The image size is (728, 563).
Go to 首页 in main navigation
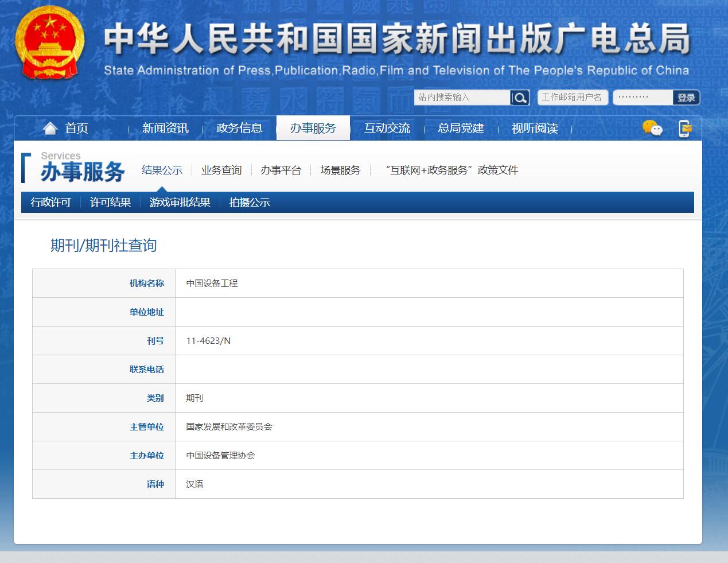[x=76, y=128]
